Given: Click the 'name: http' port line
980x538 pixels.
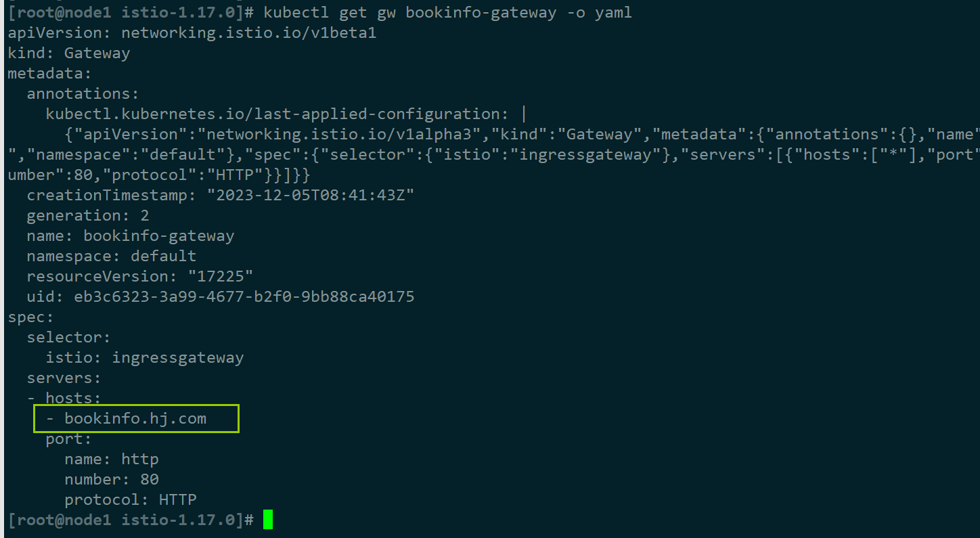Looking at the screenshot, I should [x=112, y=459].
